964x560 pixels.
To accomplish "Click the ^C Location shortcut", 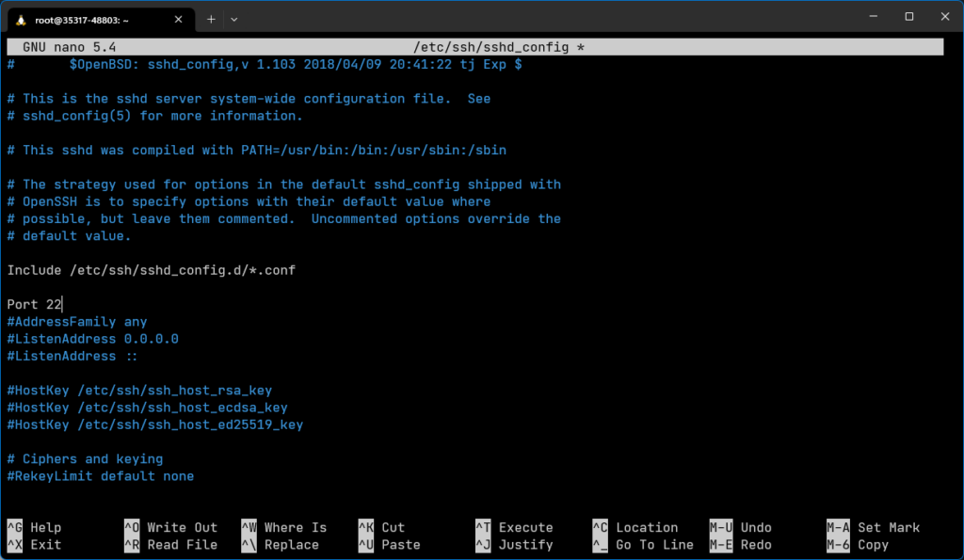I will pyautogui.click(x=635, y=528).
